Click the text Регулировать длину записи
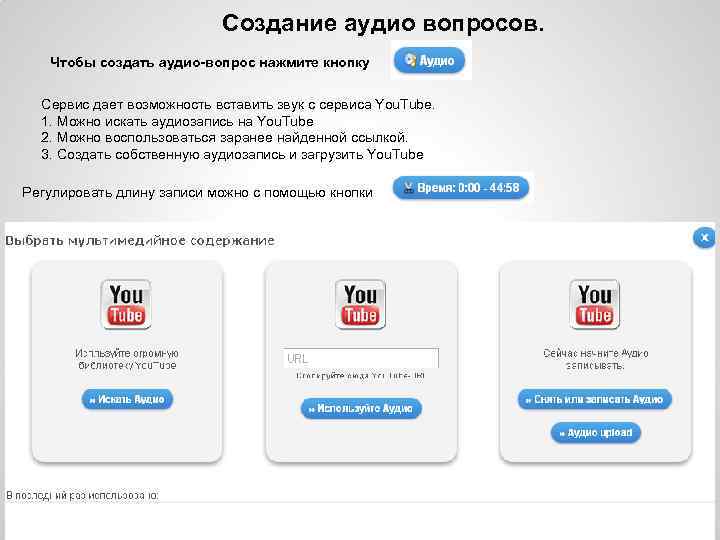Viewport: 720px width, 540px height. pos(197,192)
